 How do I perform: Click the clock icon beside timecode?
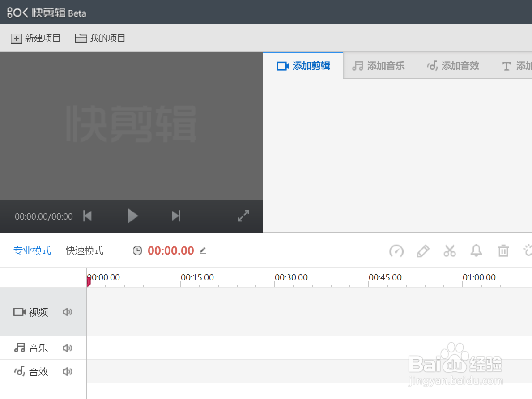coord(137,251)
